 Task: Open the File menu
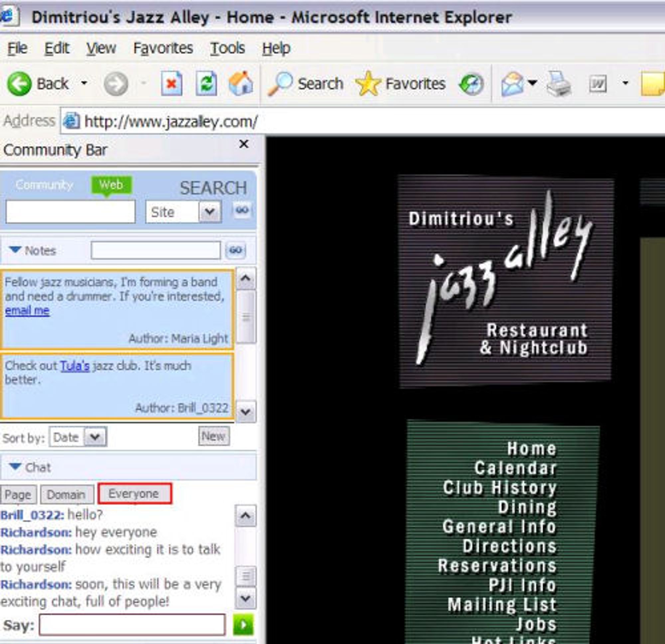pos(17,48)
